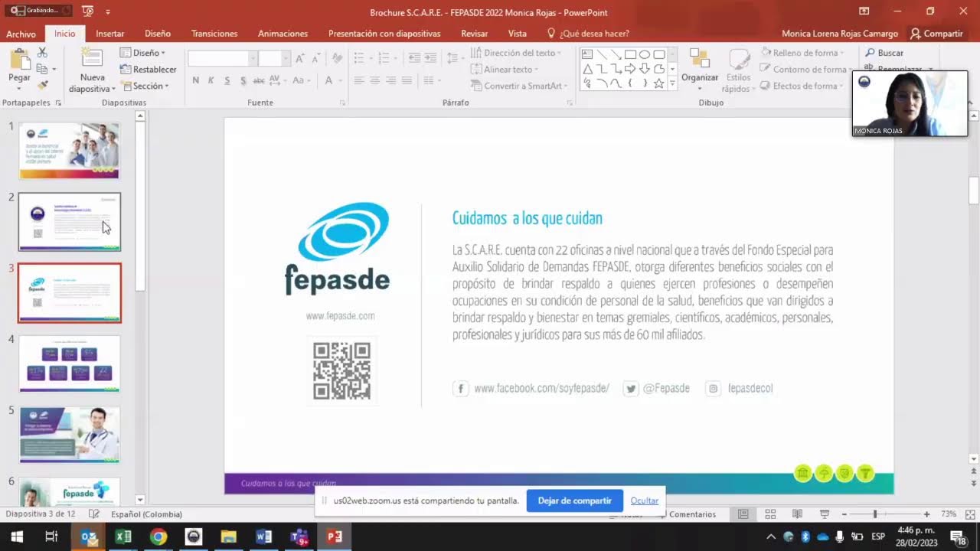Click the Buscar search button
The height and width of the screenshot is (551, 980).
pyautogui.click(x=884, y=53)
